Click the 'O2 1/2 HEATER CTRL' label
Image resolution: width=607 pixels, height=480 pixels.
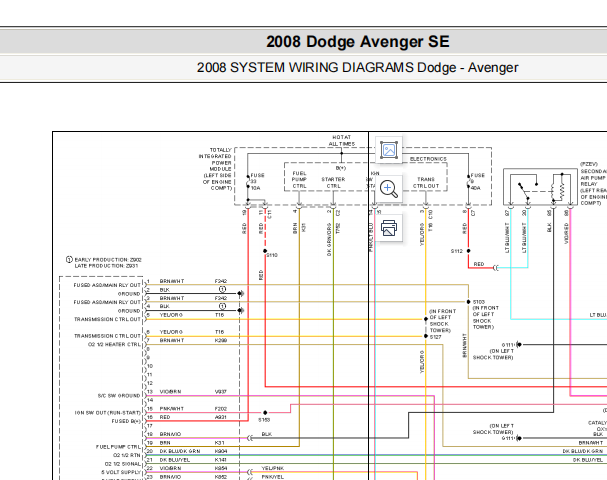(x=114, y=345)
